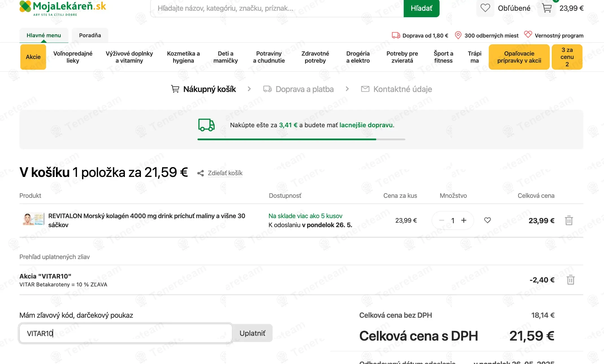The height and width of the screenshot is (364, 604).
Task: Click the Kontaktné údaje envelope icon
Action: pos(365,89)
